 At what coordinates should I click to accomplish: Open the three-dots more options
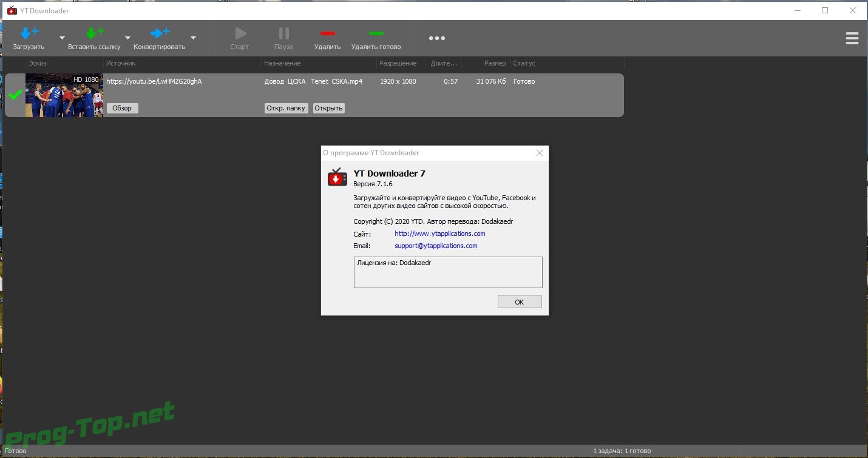437,38
